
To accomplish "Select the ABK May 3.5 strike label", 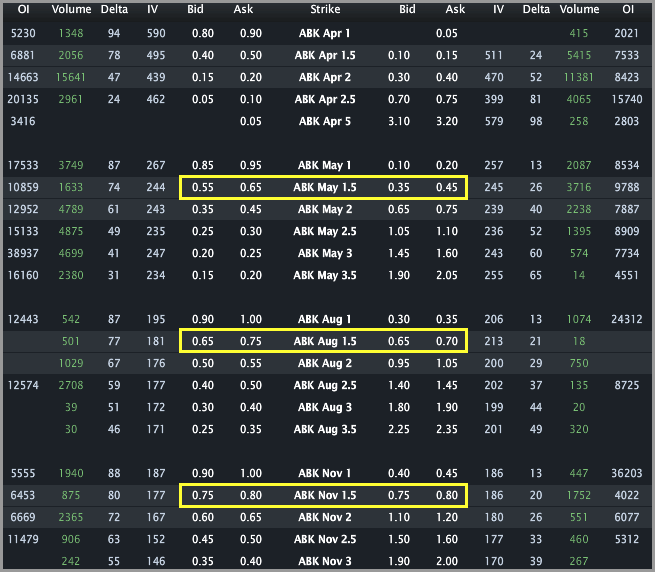I will pos(325,275).
